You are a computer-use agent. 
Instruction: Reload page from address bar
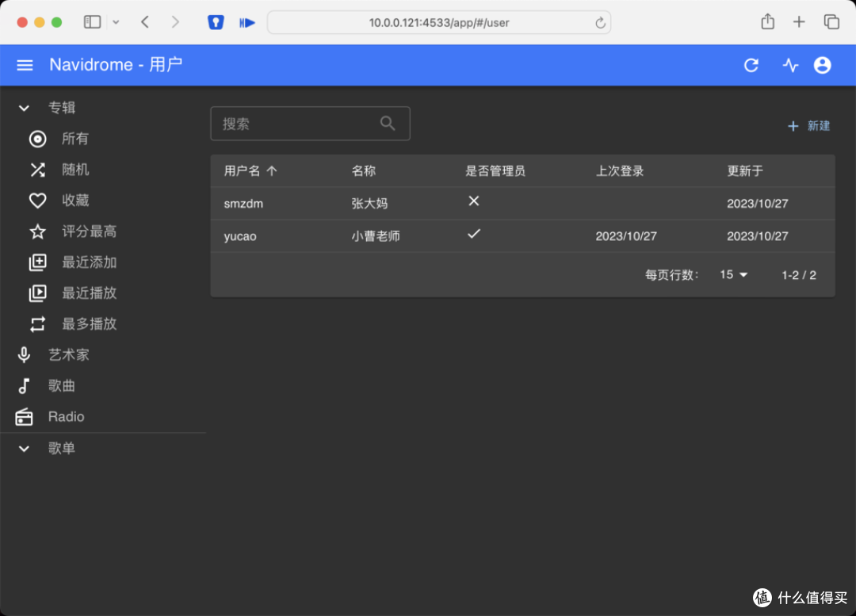[600, 23]
